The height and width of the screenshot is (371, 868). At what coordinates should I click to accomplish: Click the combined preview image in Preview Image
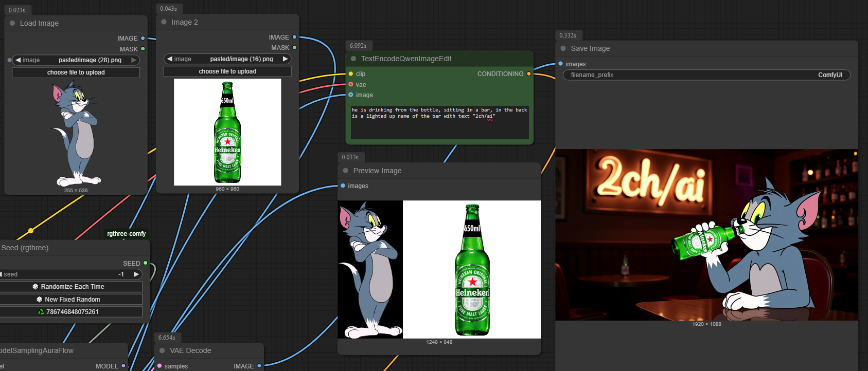tap(439, 269)
